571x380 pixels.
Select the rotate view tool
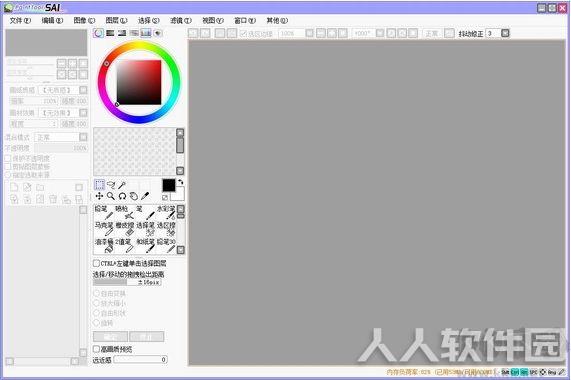[x=122, y=196]
